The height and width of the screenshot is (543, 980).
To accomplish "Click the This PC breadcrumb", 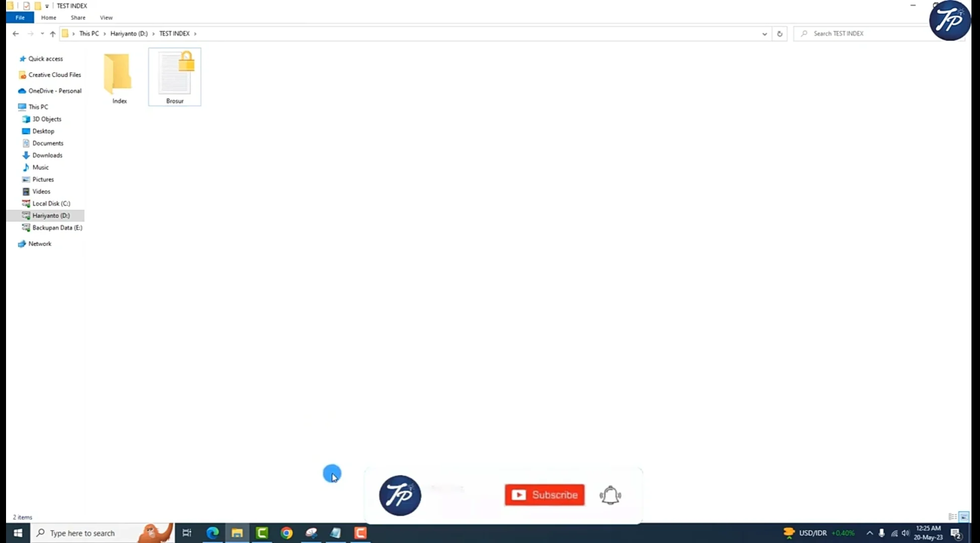I will (89, 34).
